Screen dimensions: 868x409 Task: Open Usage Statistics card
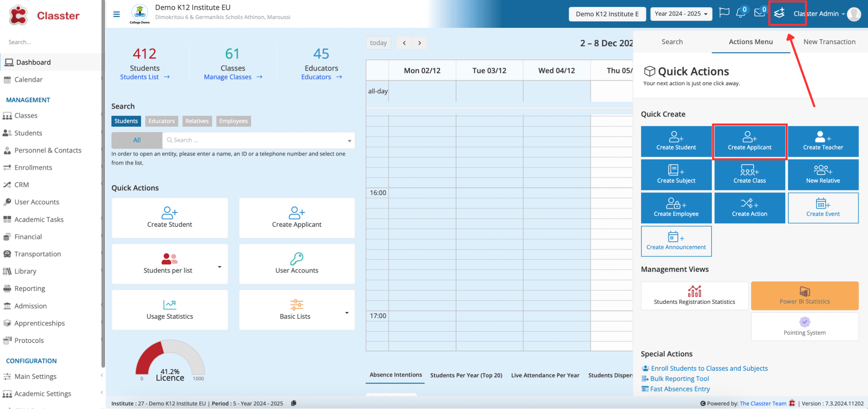pos(170,310)
